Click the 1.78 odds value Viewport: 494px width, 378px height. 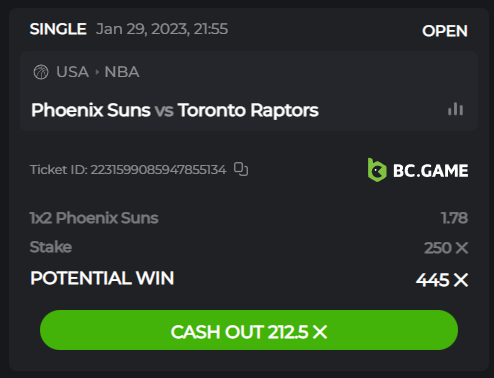(454, 218)
